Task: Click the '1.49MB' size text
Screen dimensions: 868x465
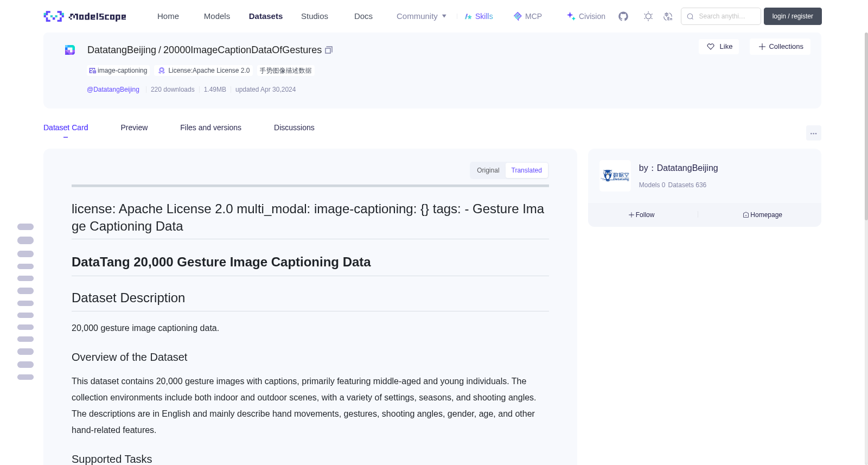Action: coord(215,90)
